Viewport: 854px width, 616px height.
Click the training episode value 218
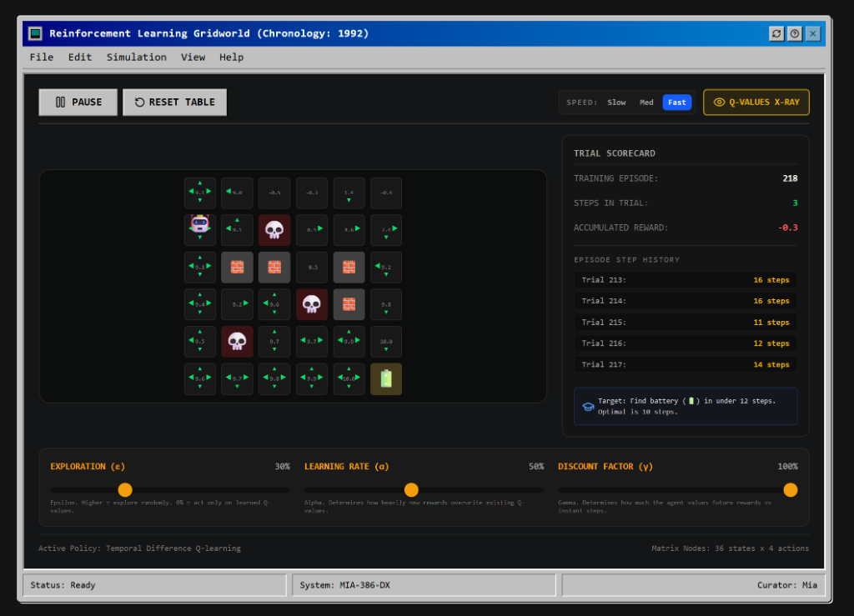pos(790,178)
